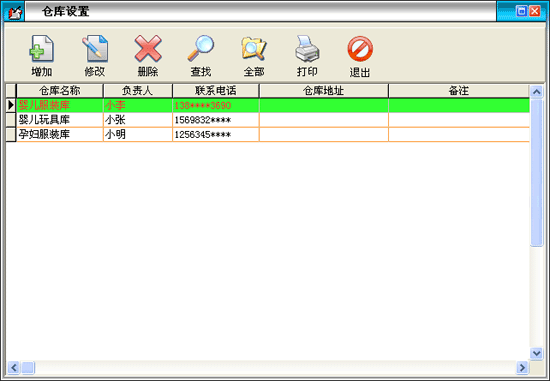Click the row selector beside 婴儿服装库
Image resolution: width=550 pixels, height=381 pixels.
pyautogui.click(x=11, y=105)
